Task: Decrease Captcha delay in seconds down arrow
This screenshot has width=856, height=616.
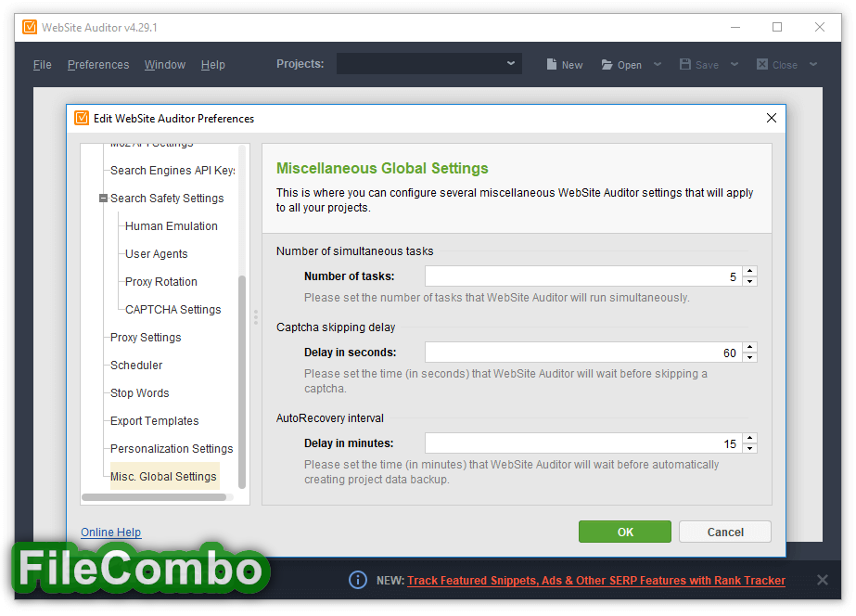Action: tap(750, 358)
